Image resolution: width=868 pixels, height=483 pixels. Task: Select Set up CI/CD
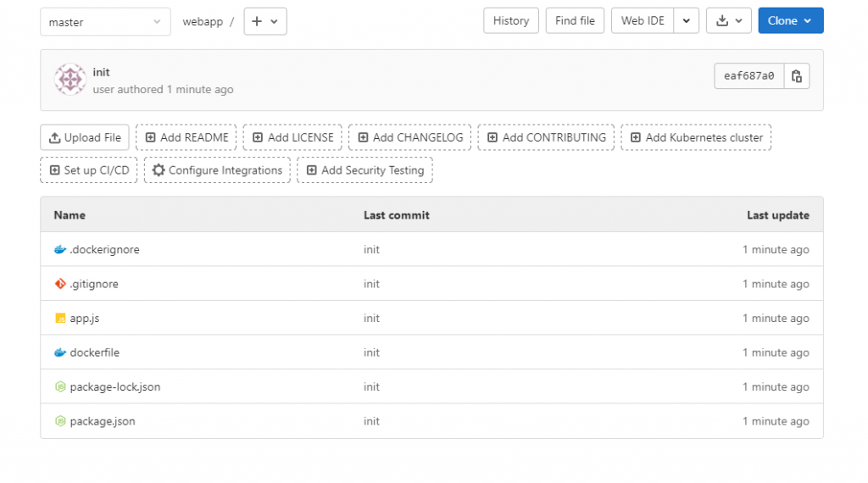click(89, 170)
